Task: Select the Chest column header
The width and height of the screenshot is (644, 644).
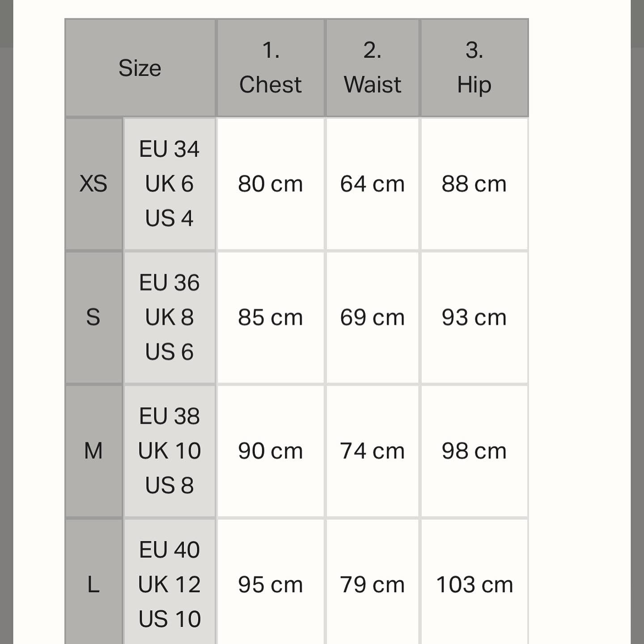Action: tap(271, 68)
